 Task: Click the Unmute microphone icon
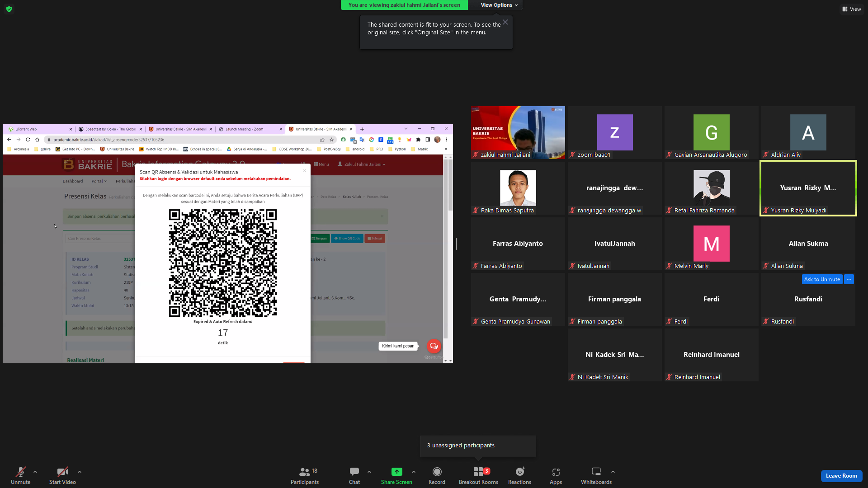tap(20, 472)
